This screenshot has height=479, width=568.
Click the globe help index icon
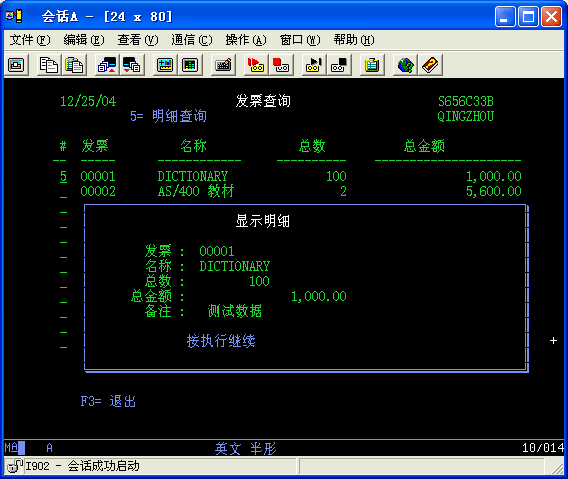pos(405,65)
